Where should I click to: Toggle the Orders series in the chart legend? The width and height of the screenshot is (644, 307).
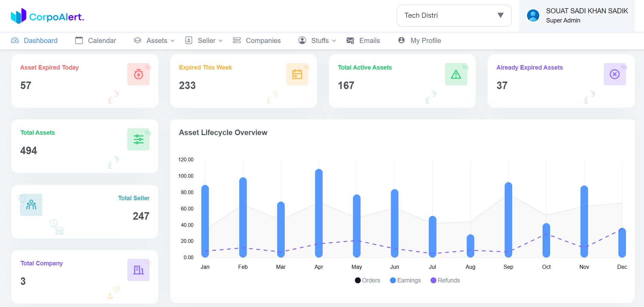point(367,280)
